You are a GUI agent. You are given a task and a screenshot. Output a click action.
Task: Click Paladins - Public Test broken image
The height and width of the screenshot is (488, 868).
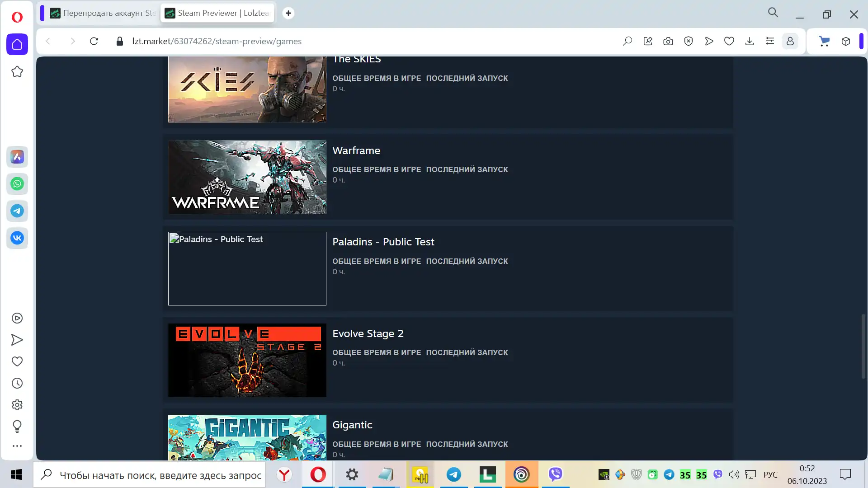pos(247,268)
